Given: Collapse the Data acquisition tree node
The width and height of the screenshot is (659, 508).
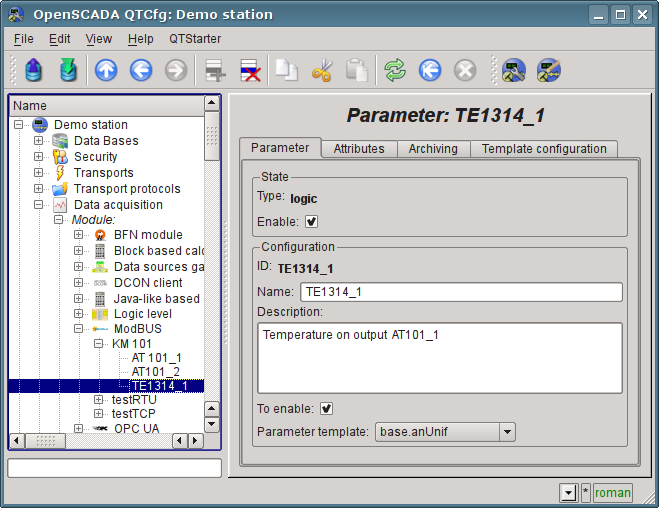Looking at the screenshot, I should [38, 204].
